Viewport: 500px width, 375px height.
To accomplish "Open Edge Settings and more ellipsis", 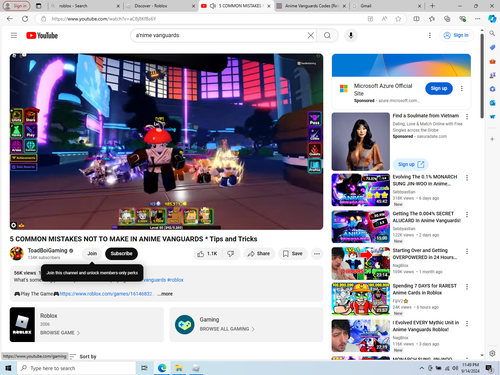I will (477, 19).
